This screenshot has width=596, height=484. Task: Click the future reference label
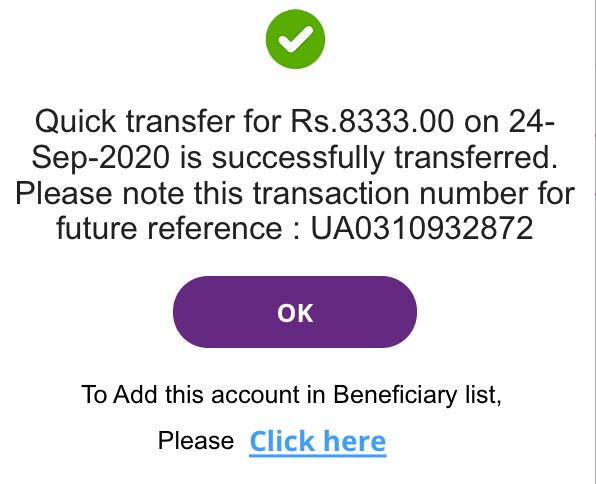click(x=169, y=228)
